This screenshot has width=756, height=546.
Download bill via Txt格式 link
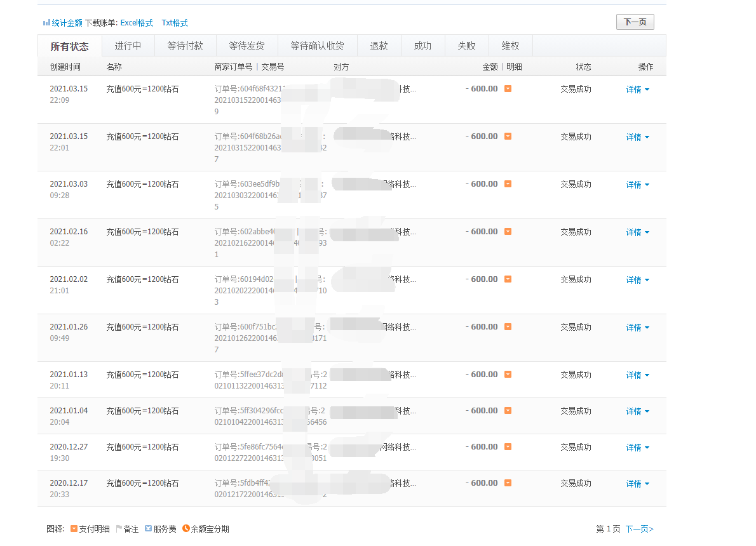click(x=175, y=23)
